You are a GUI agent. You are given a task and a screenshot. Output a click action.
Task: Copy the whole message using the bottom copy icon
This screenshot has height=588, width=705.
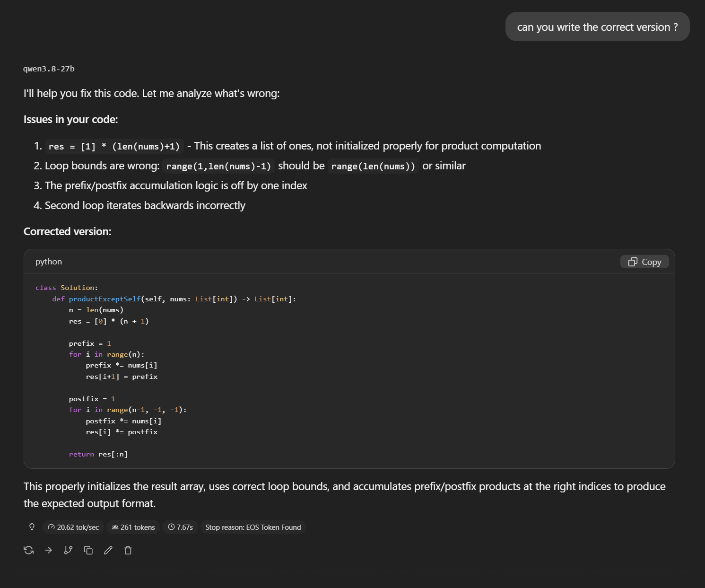point(88,550)
